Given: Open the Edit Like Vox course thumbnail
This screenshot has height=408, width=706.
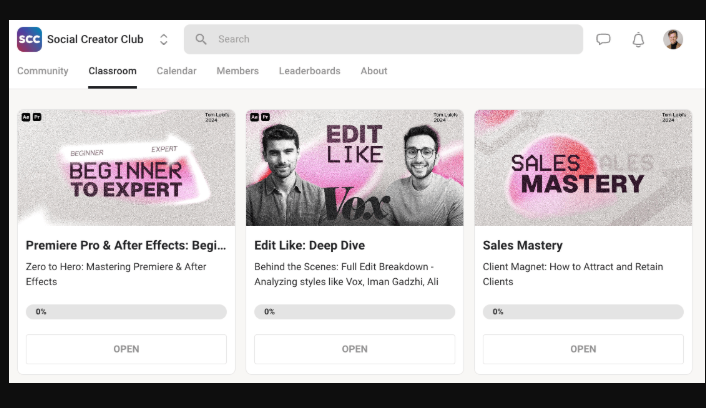Looking at the screenshot, I should tap(354, 168).
